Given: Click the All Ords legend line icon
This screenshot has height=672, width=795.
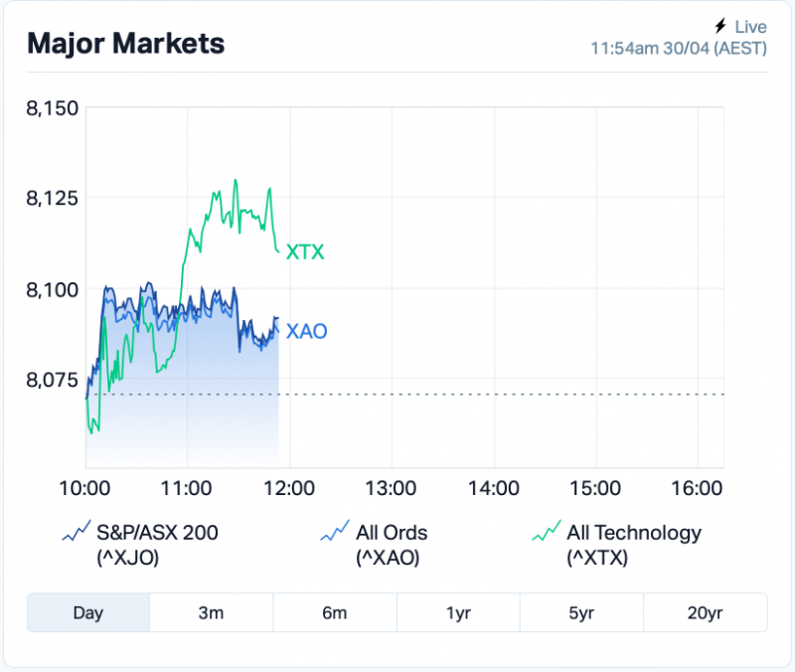Looking at the screenshot, I should coord(335,533).
